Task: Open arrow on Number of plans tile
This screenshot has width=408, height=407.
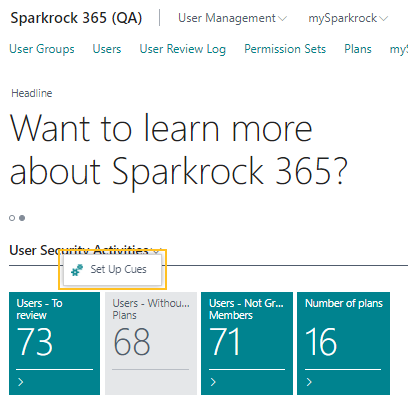Action: point(309,382)
